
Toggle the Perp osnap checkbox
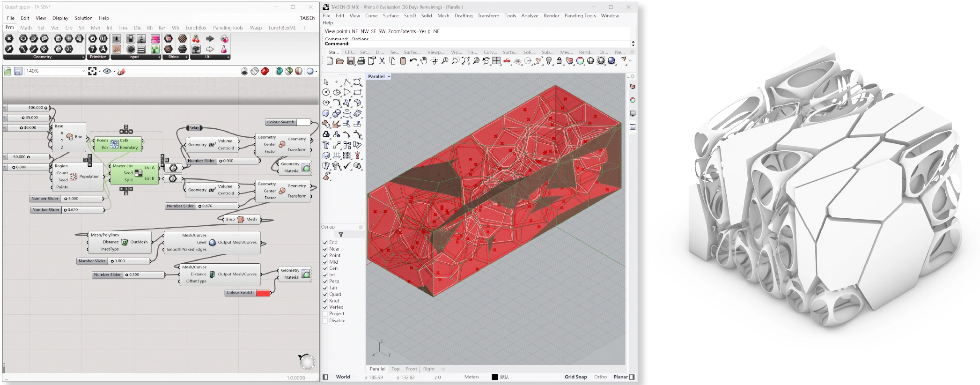pos(325,281)
